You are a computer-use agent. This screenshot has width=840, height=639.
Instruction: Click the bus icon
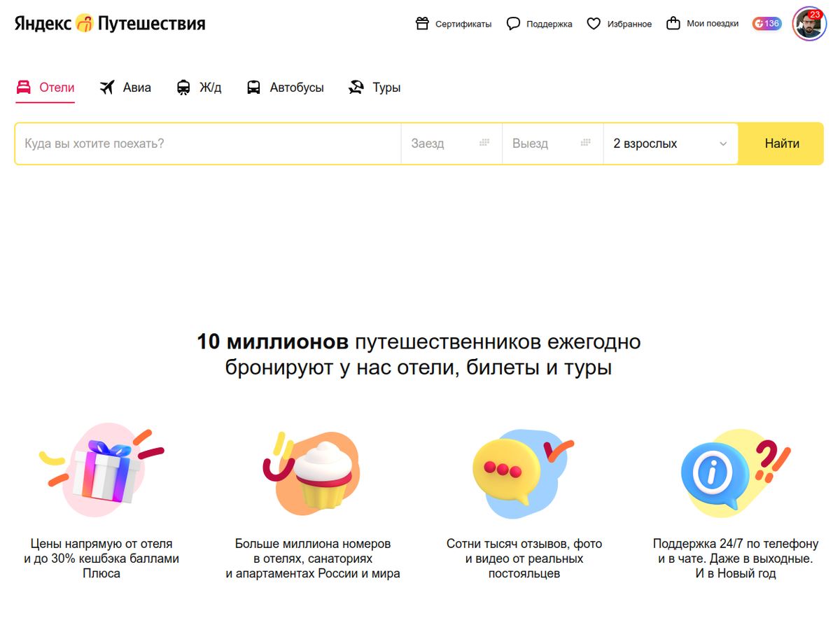[x=253, y=87]
